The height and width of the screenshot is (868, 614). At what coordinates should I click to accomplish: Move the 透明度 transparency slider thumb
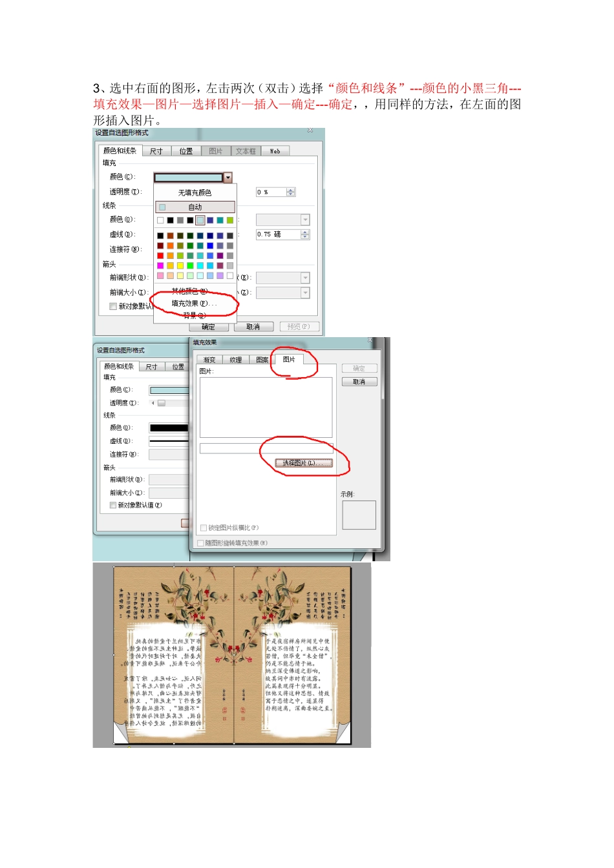pos(162,403)
